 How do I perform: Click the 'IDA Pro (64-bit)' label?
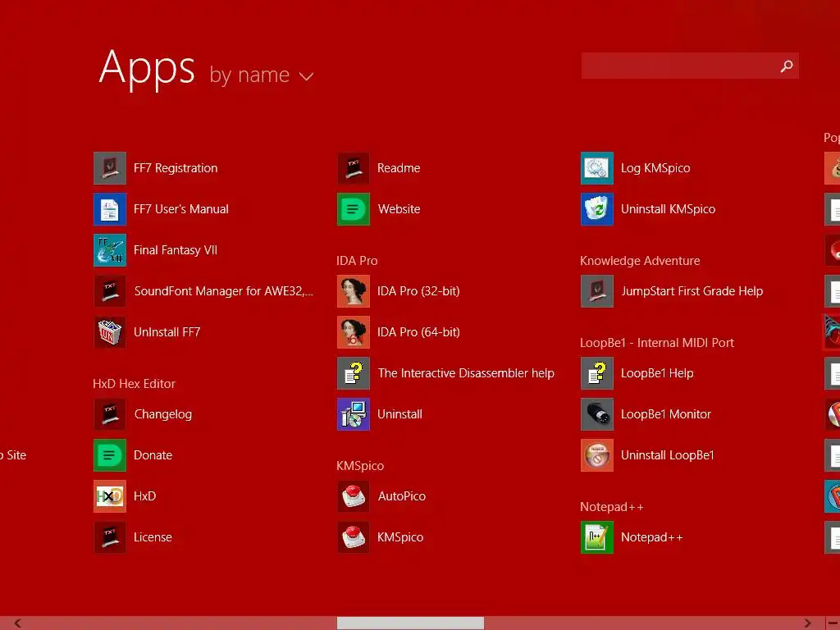pyautogui.click(x=418, y=332)
